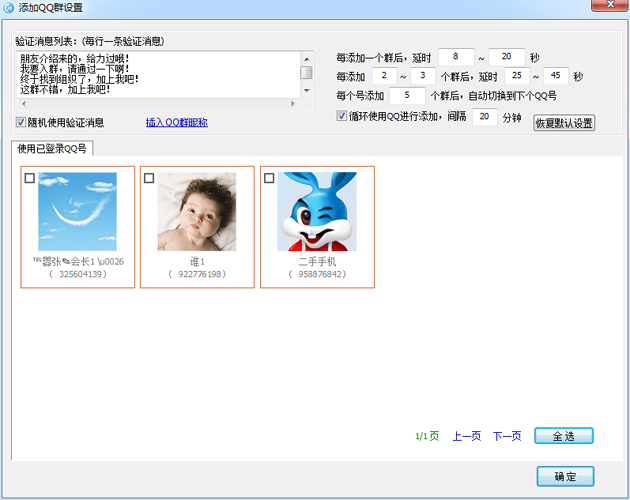630x500 pixels.
Task: Check the box for QQ account 325604139
Action: 30,178
